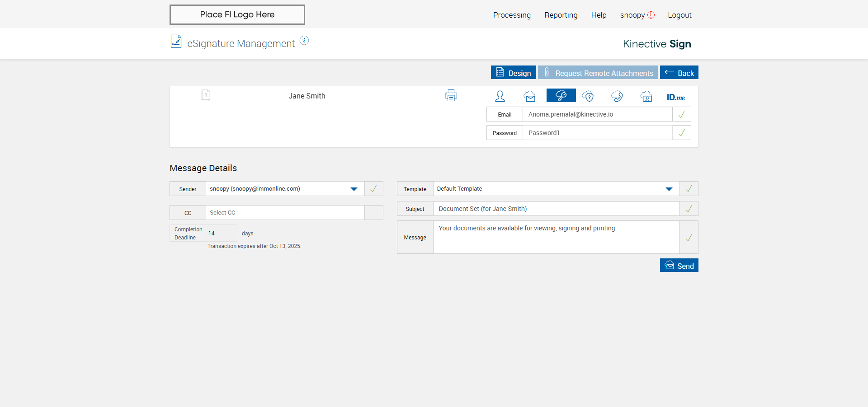Click the Completion Deadline days field
The image size is (868, 407).
(x=221, y=234)
